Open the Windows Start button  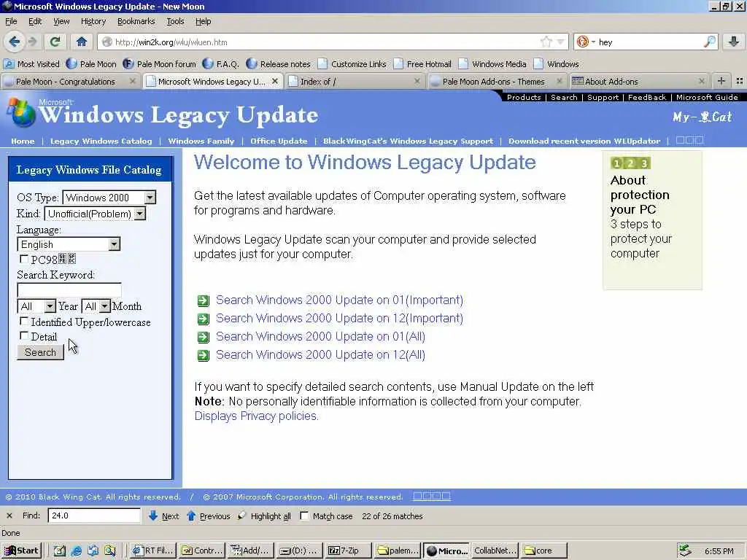(x=21, y=551)
